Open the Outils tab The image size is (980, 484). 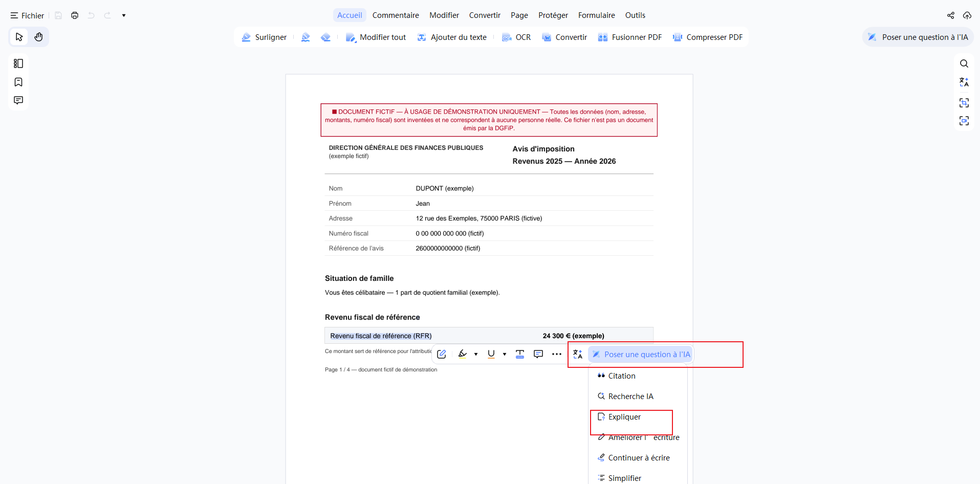635,15
